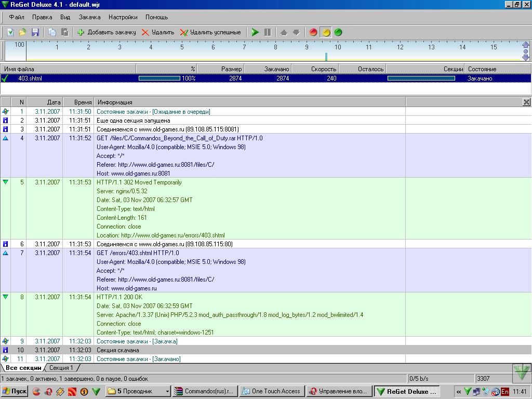
Task: Open the Закачка menu
Action: tap(89, 17)
